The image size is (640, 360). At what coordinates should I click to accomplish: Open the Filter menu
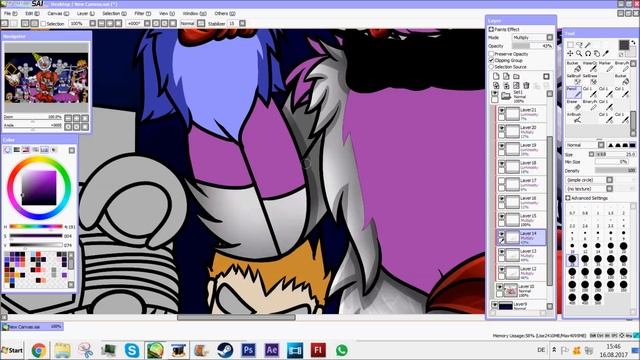(143, 13)
